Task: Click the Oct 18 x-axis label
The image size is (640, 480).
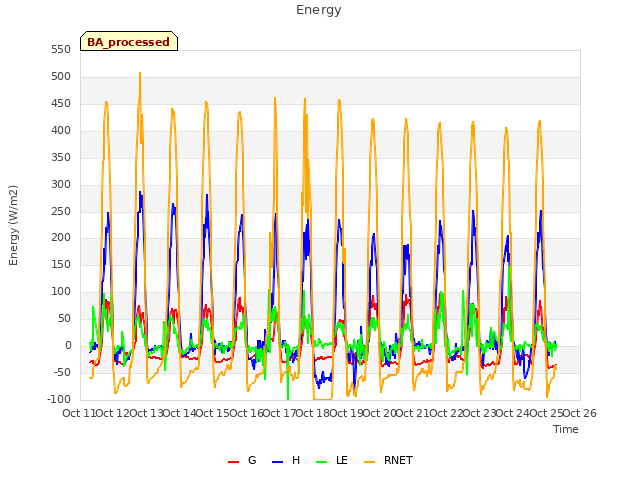Action: [x=313, y=413]
